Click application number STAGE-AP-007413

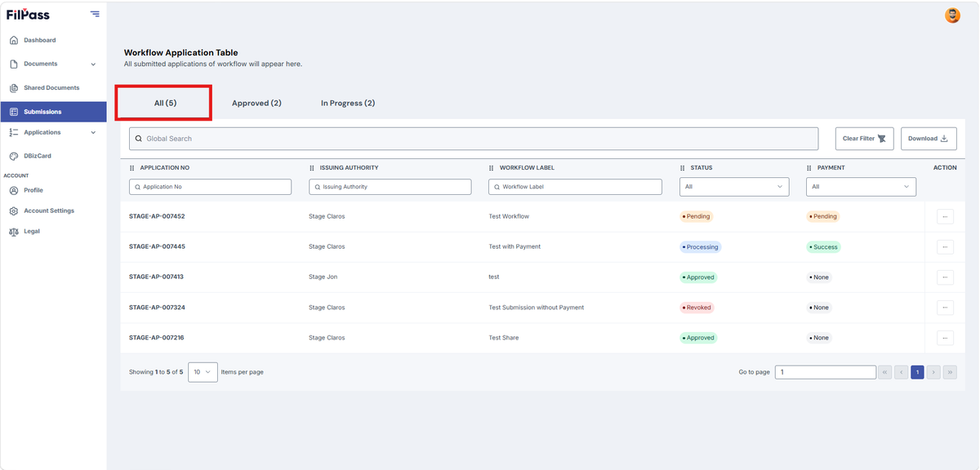(x=157, y=277)
